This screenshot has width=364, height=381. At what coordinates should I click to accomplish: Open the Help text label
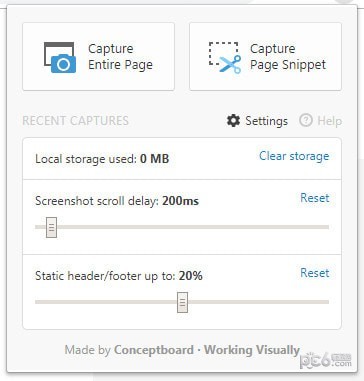click(x=329, y=121)
